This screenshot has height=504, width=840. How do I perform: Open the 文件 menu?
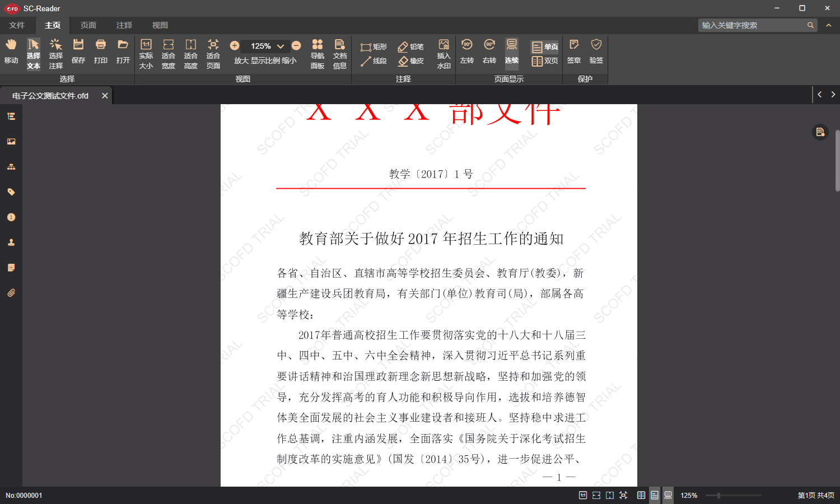pos(17,25)
